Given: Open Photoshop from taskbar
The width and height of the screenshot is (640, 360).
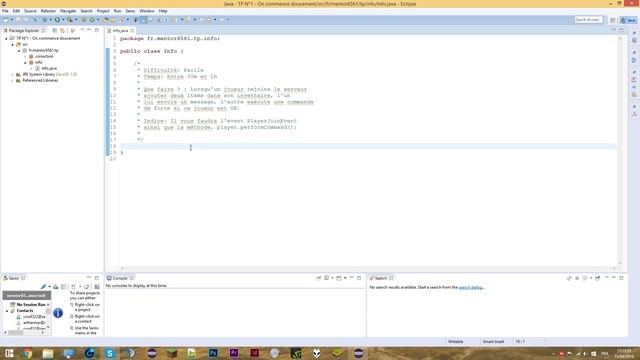Looking at the screenshot, I should 213,353.
